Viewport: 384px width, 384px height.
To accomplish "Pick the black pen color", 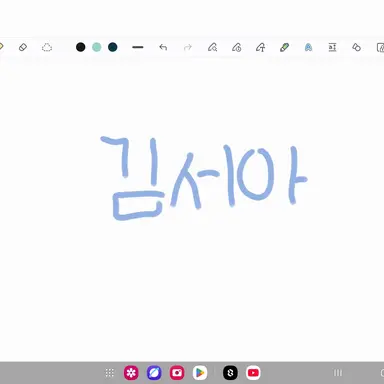I will [x=81, y=47].
